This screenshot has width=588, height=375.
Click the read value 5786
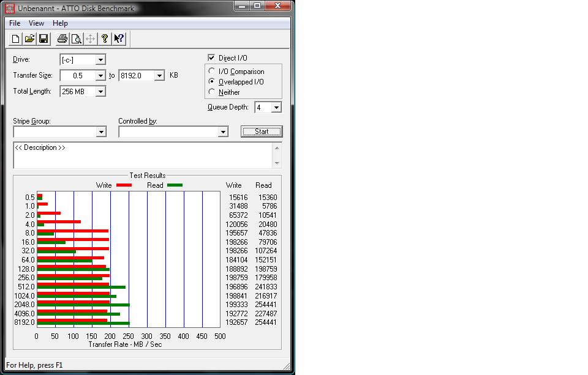(x=269, y=206)
